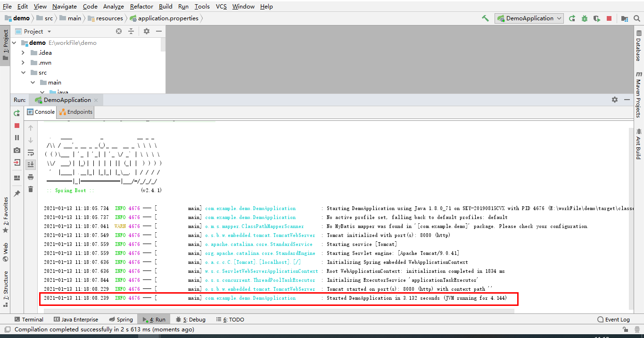This screenshot has height=338, width=644.
Task: Open Search Everywhere magnifier
Action: pos(636,18)
